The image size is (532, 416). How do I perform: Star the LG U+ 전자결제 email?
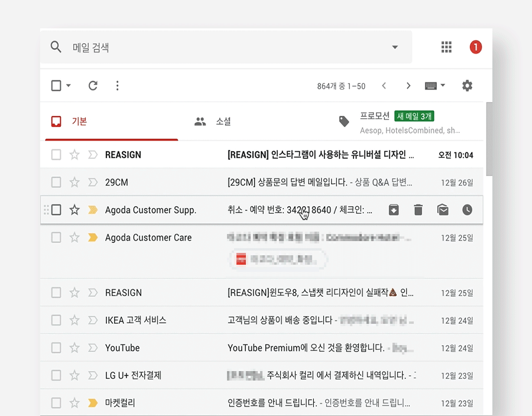(74, 375)
